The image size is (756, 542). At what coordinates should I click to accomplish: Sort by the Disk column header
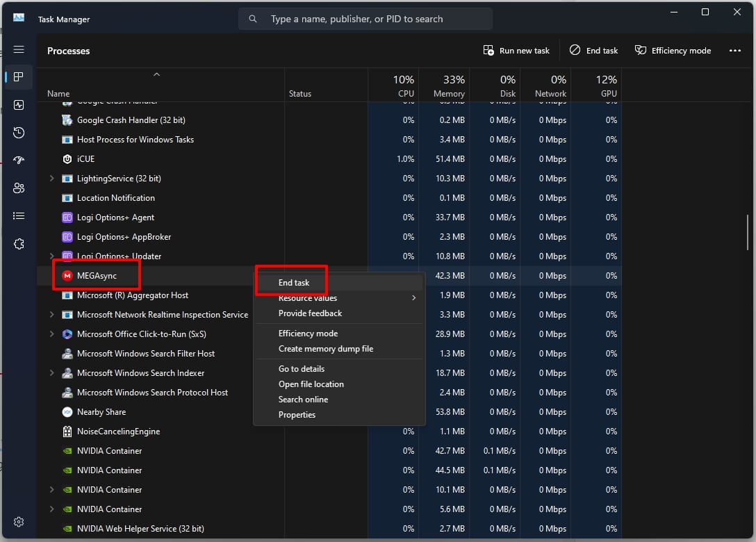pos(495,85)
